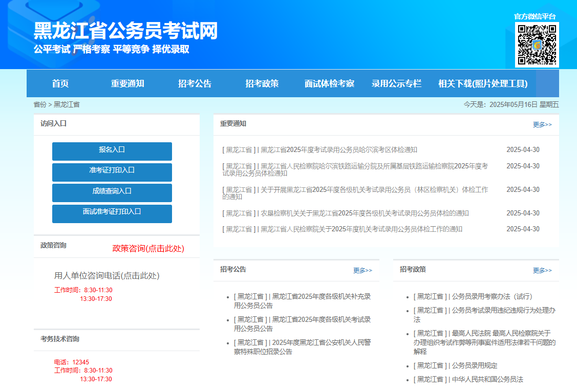
Task: Open 中华人民共和国公务员法 link
Action: pyautogui.click(x=468, y=379)
